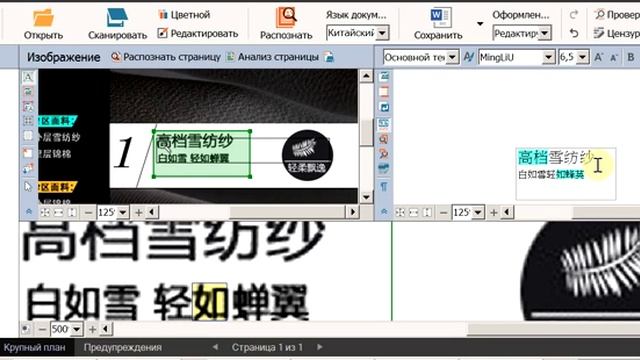Open text pane zoom dropdown 125
The height and width of the screenshot is (360, 640).
click(x=468, y=212)
